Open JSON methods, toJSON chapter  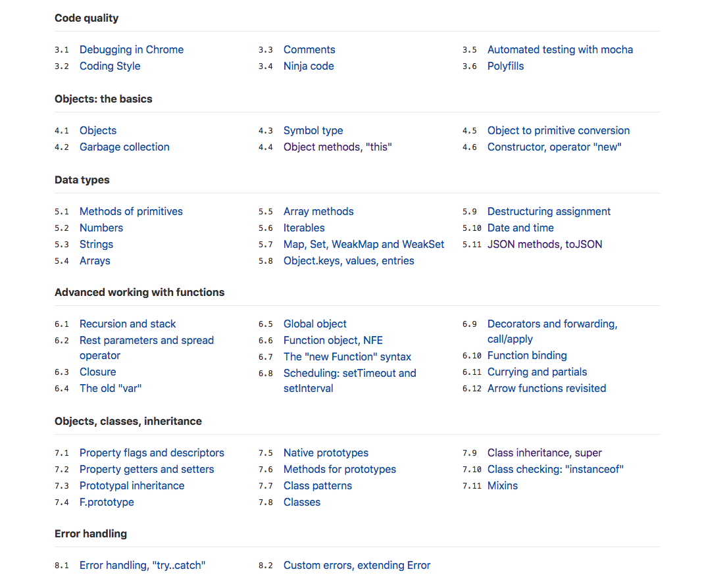point(545,244)
